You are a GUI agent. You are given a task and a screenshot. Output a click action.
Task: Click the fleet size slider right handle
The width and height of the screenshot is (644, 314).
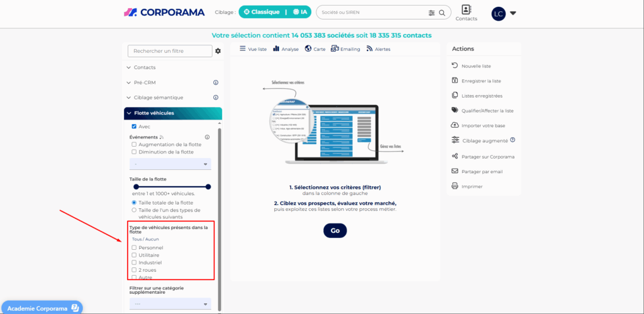coord(208,186)
